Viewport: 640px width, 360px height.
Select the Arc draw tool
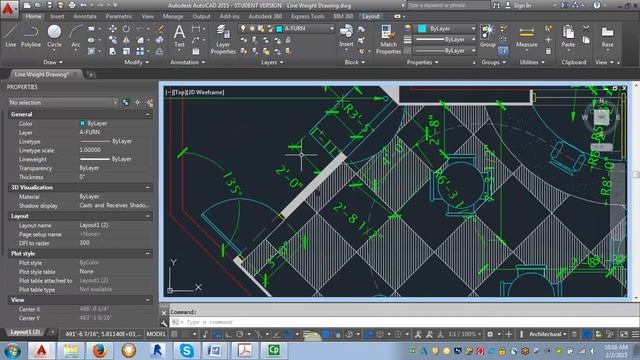76,36
